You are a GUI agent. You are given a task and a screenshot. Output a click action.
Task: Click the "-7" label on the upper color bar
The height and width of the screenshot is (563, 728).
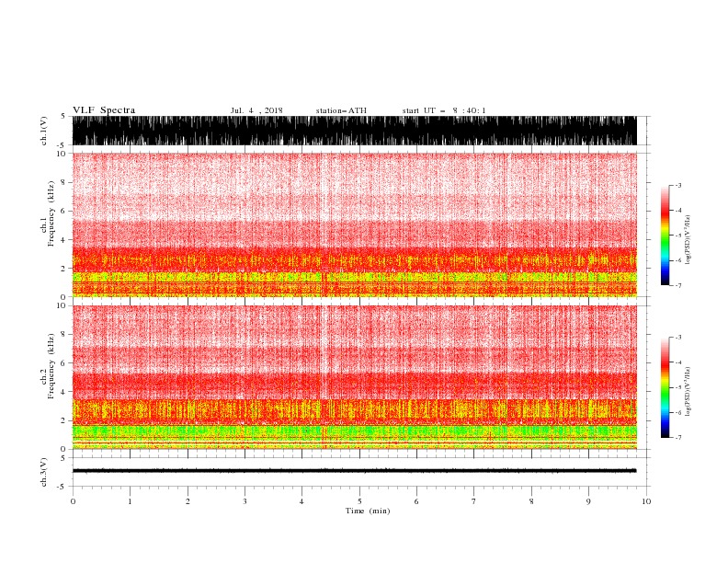tap(677, 285)
